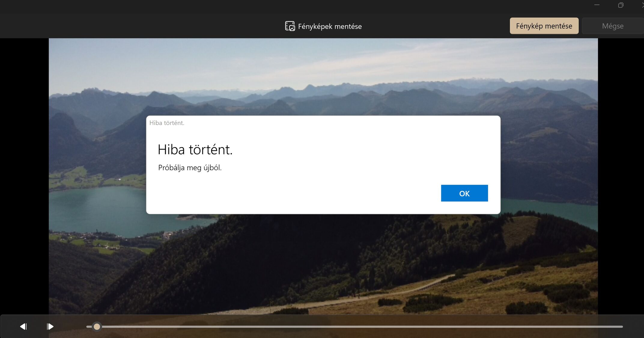Click the small Hiba történt. dialog caption
644x338 pixels.
coord(167,123)
